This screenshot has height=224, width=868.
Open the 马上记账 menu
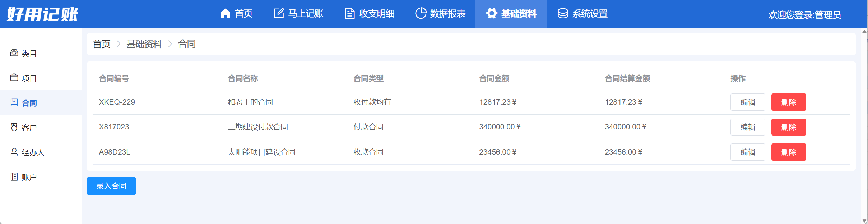[299, 14]
